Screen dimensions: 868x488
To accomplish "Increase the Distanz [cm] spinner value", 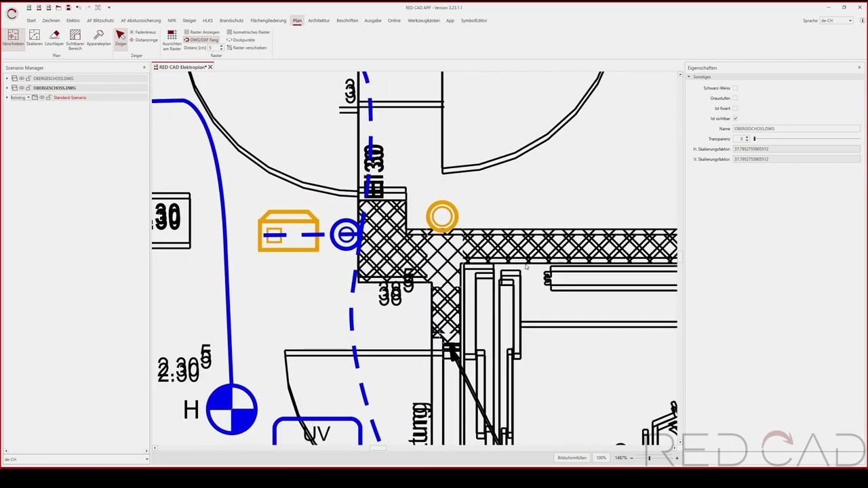I will (221, 46).
